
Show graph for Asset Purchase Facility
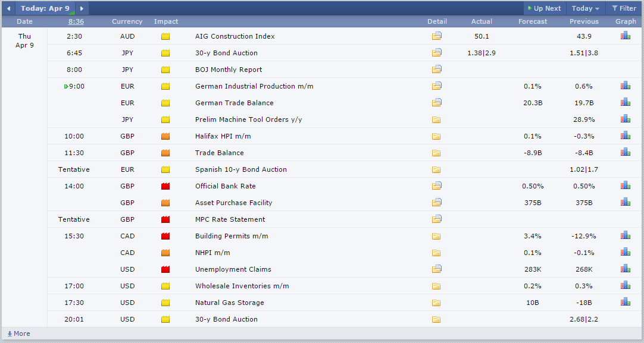(x=626, y=202)
